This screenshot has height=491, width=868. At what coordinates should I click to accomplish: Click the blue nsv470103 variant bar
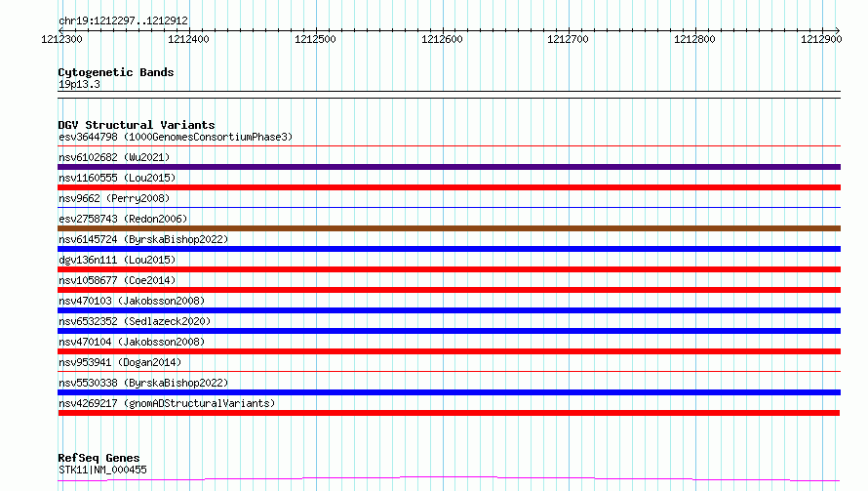449,310
